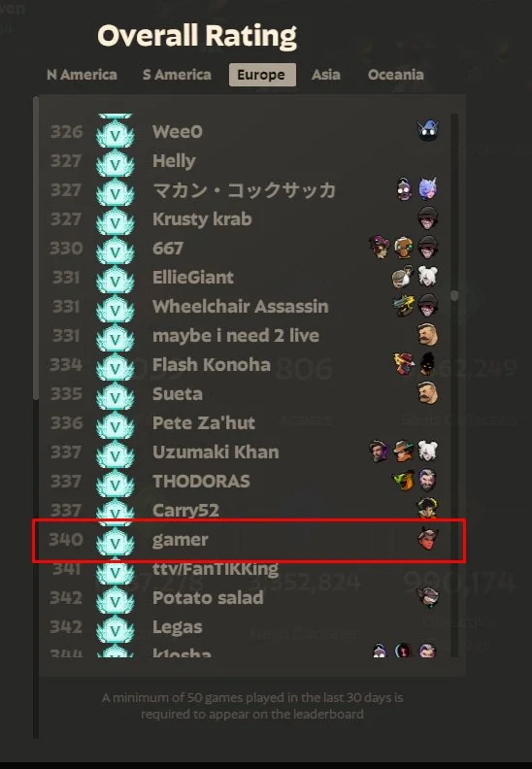
Task: Click the hero icon on Krusty krab row
Action: click(427, 218)
